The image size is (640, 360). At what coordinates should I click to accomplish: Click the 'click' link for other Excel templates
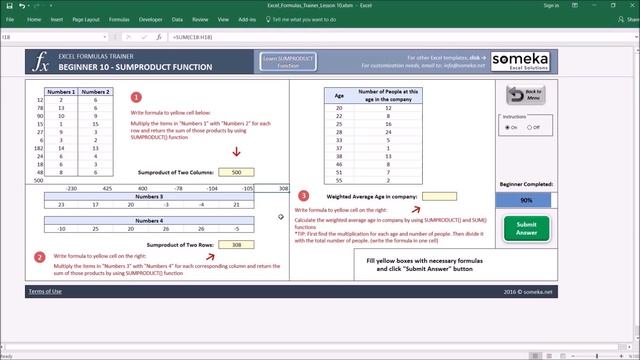click(x=478, y=58)
